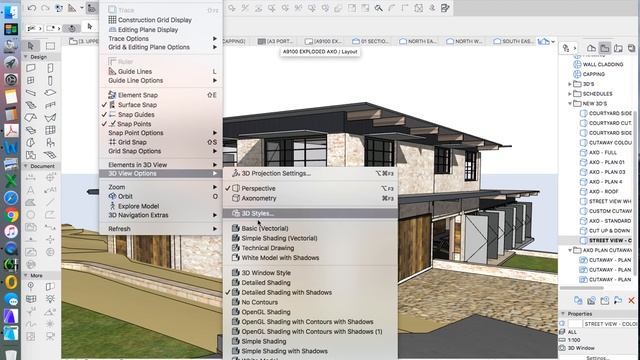The height and width of the screenshot is (360, 640).
Task: Toggle Snap Guides option
Action: [x=161, y=115]
